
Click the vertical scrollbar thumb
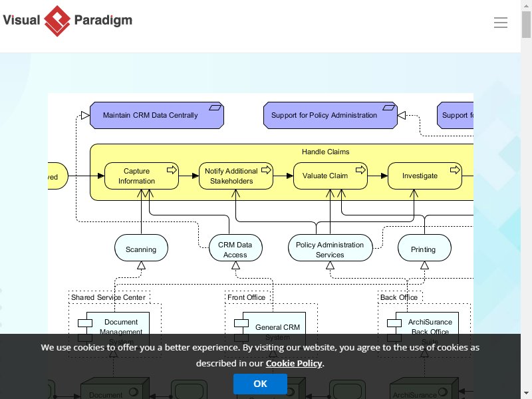click(526, 25)
